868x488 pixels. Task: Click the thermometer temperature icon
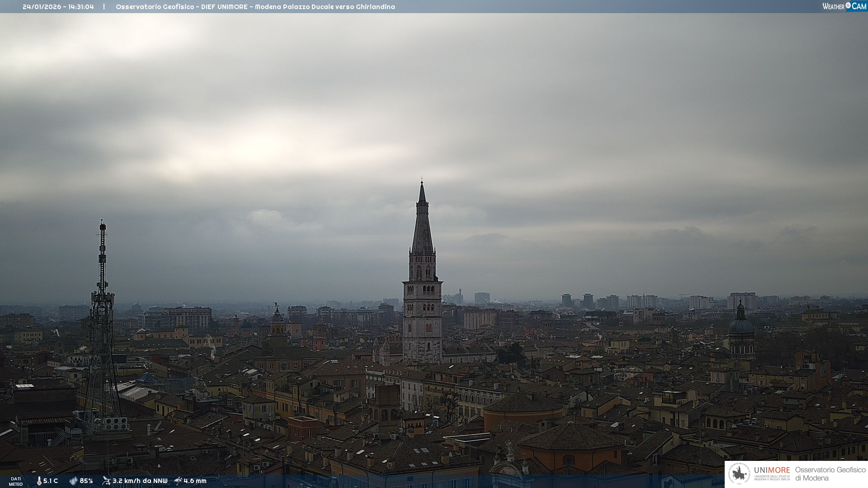pos(39,481)
